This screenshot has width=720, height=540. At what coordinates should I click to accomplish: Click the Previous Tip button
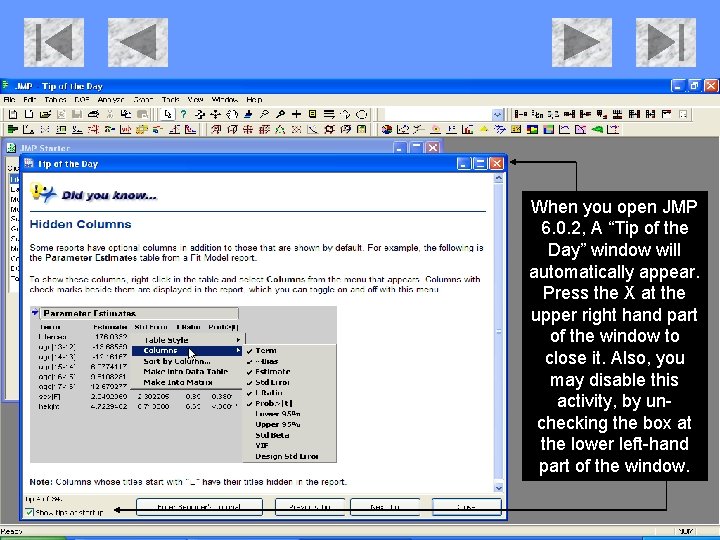310,507
